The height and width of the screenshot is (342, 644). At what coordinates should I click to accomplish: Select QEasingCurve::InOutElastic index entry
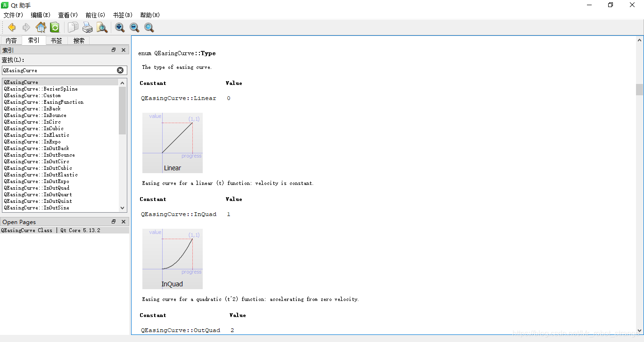(x=61, y=175)
